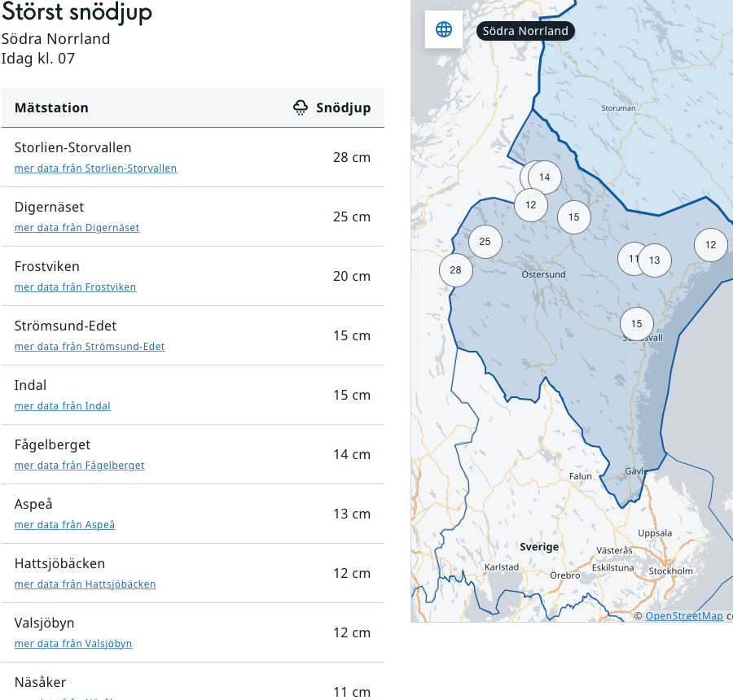Click the Mätstation column header
This screenshot has height=700, width=733.
coord(51,107)
